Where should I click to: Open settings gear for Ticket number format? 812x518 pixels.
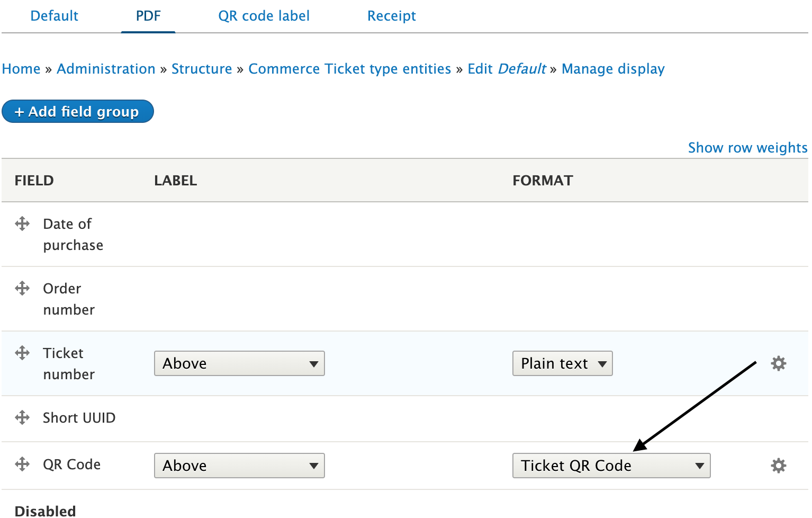tap(778, 363)
